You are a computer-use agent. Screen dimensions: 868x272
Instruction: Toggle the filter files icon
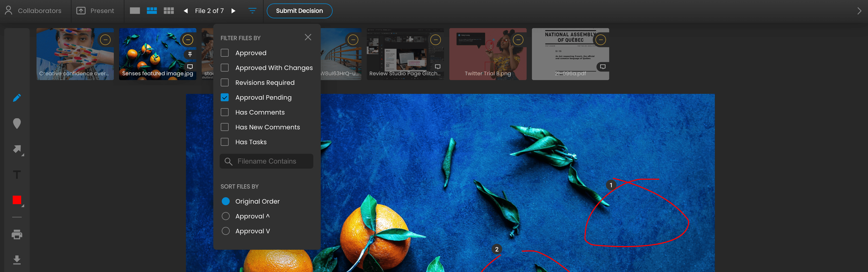coord(252,11)
